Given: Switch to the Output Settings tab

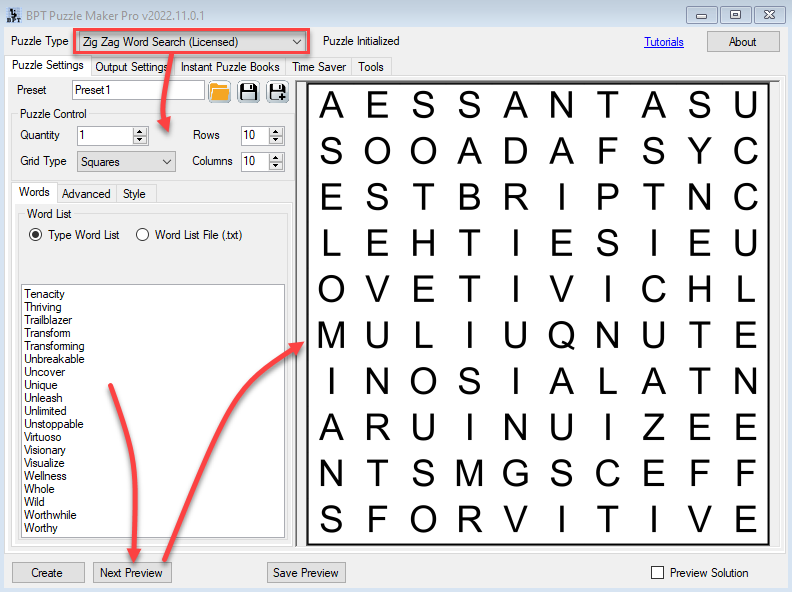Looking at the screenshot, I should 131,67.
